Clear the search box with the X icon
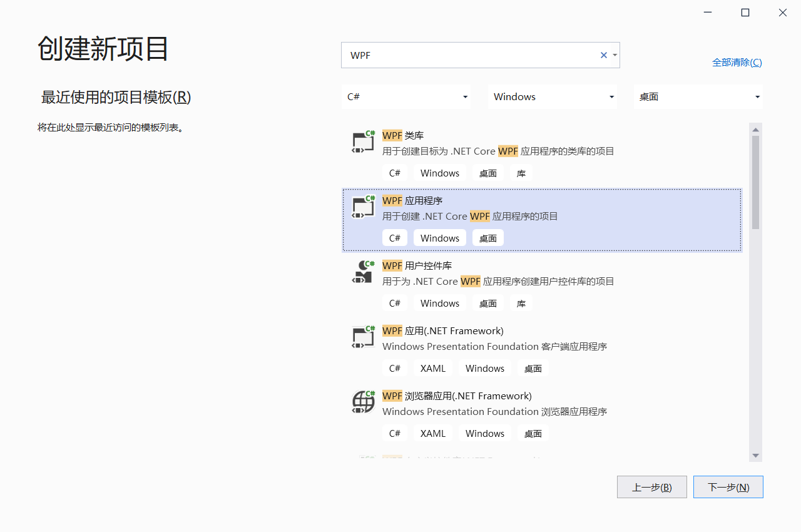 (x=604, y=55)
